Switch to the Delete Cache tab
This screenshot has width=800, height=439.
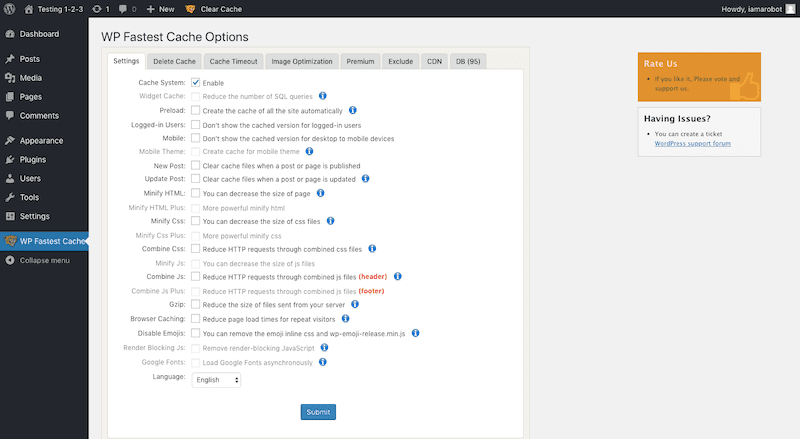coord(174,61)
